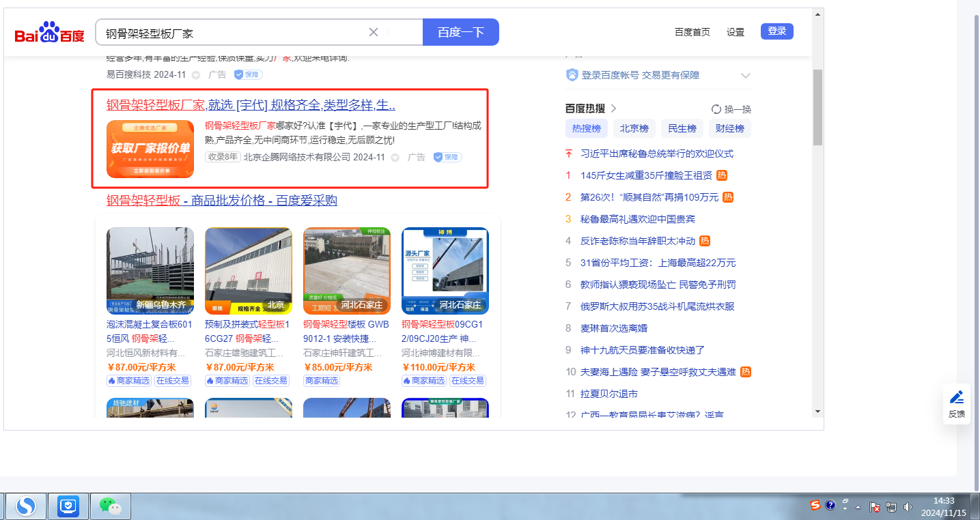Show hidden tray icons with the up arrow
The height and width of the screenshot is (520, 980).
pyautogui.click(x=858, y=507)
